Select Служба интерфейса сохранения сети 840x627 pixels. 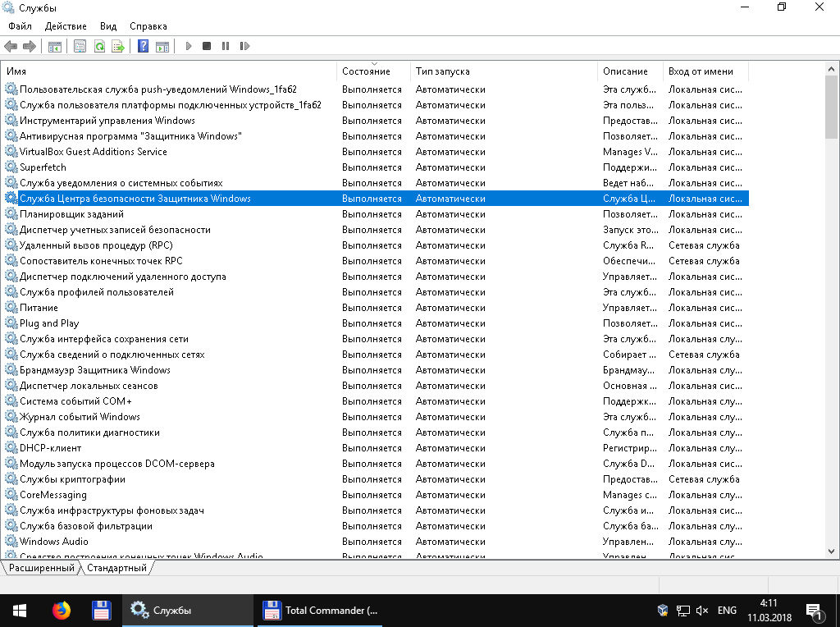point(104,339)
